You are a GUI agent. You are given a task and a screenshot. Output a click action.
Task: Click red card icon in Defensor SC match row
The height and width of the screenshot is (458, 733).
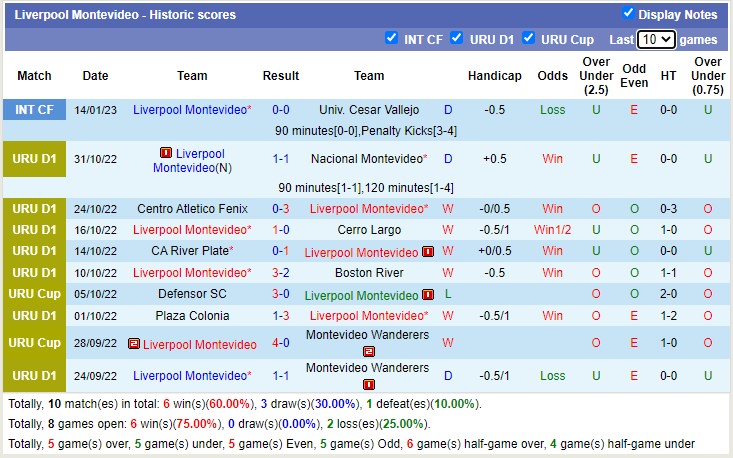(x=428, y=295)
